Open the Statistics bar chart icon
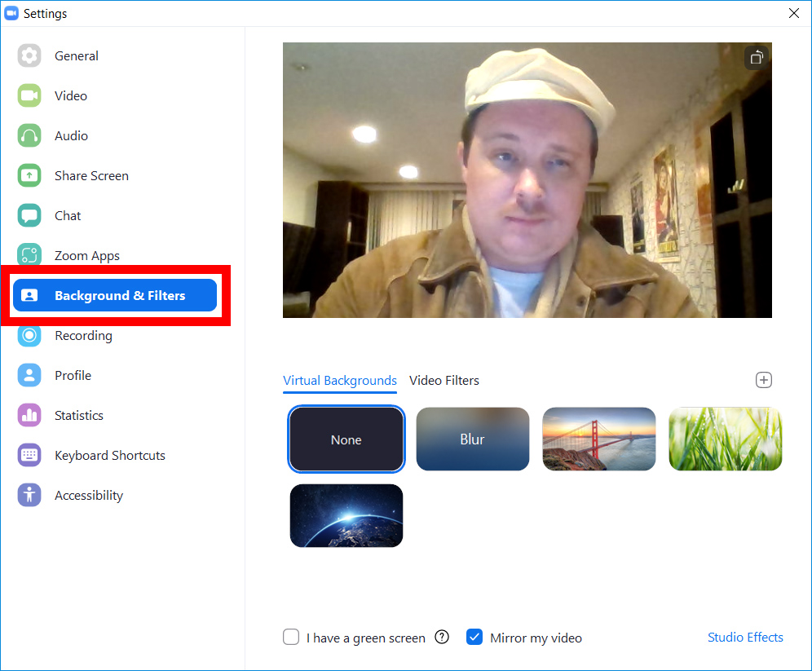The width and height of the screenshot is (812, 671). tap(29, 415)
